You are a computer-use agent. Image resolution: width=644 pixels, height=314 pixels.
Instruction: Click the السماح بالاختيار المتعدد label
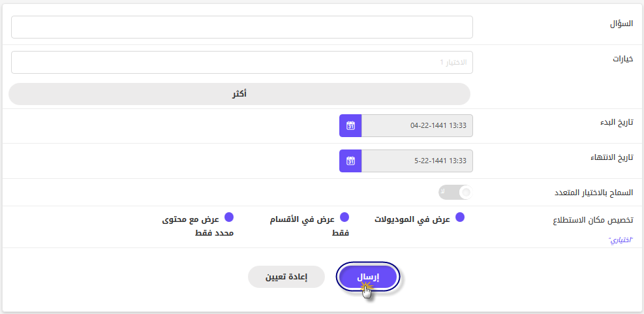point(592,193)
